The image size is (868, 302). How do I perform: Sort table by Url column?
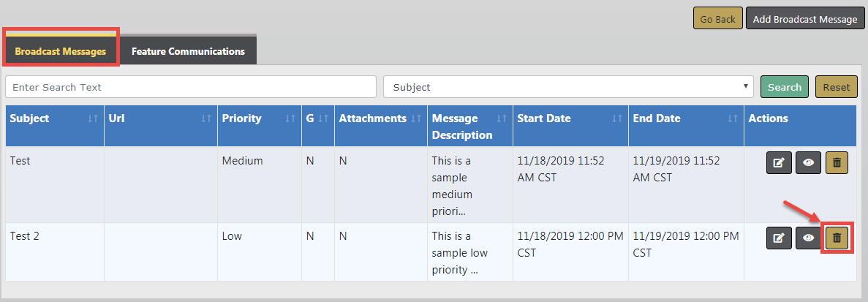click(x=206, y=118)
